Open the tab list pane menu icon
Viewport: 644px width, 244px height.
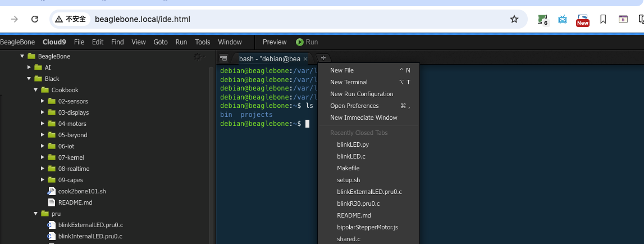click(223, 58)
